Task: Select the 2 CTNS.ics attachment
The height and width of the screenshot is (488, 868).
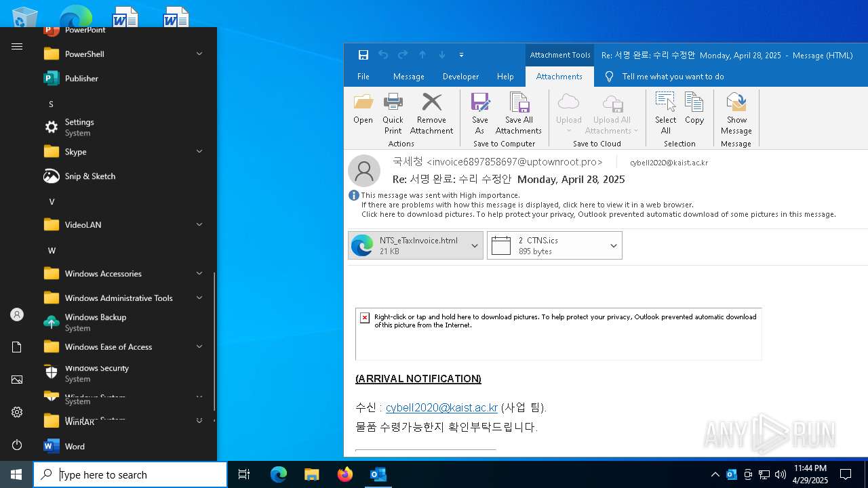Action: pyautogui.click(x=546, y=245)
